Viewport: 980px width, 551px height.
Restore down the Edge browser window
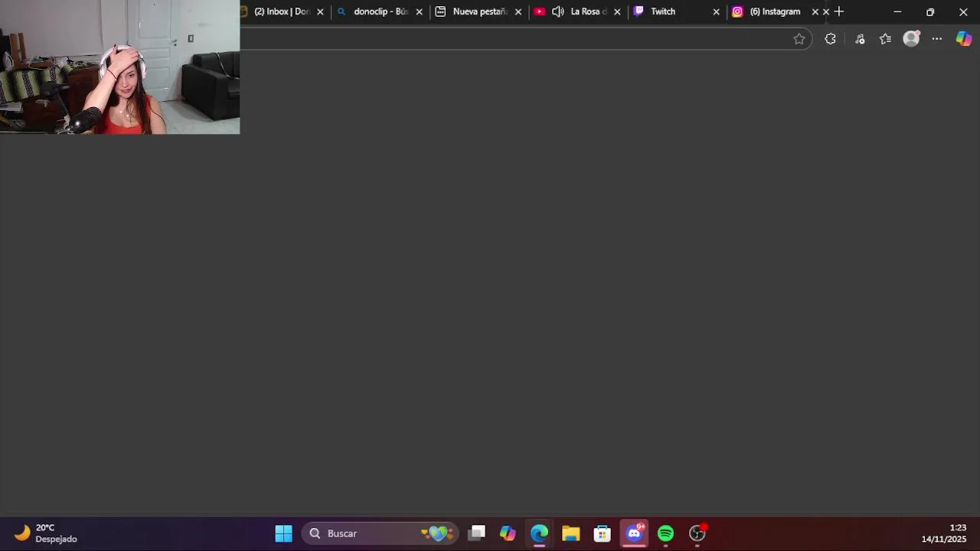point(930,11)
